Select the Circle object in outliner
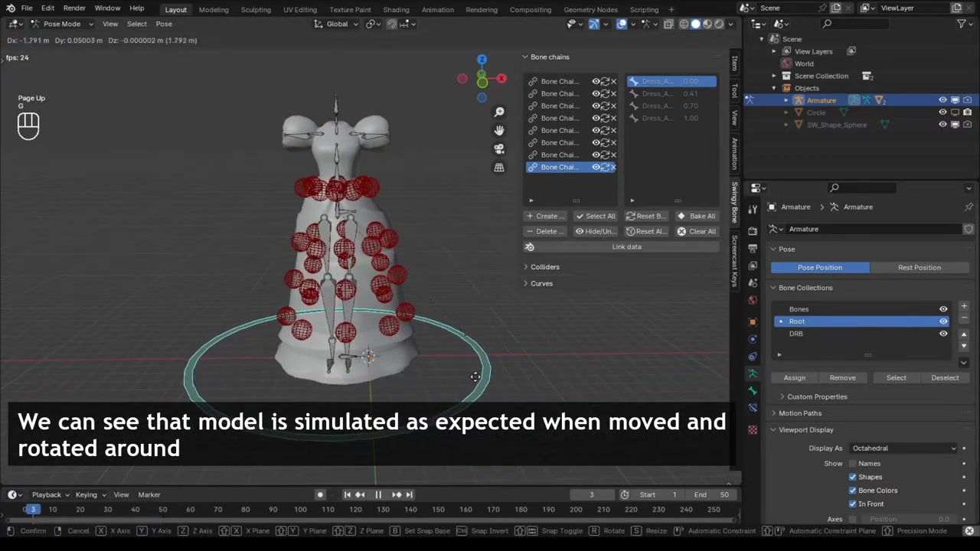Viewport: 980px width, 551px height. click(816, 112)
